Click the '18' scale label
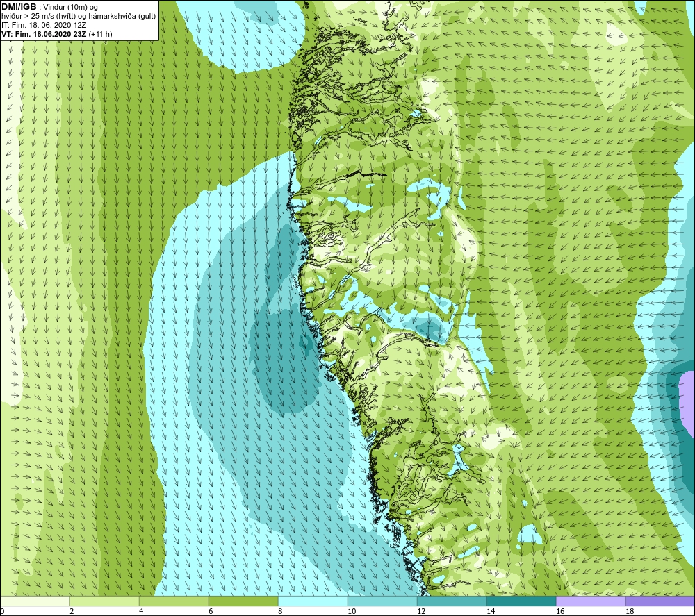Image resolution: width=695 pixels, height=616 pixels. 630,612
